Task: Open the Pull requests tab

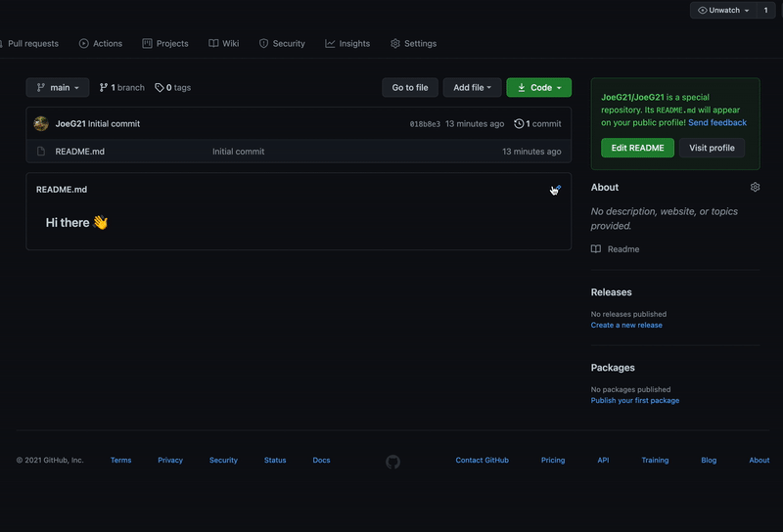Action: point(30,43)
